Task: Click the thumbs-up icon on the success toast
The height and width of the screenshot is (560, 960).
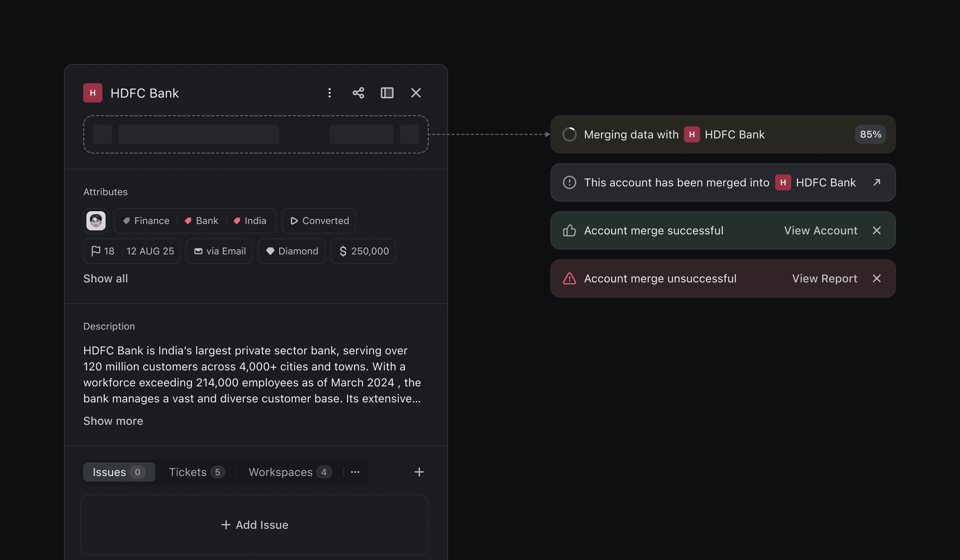Action: tap(569, 230)
